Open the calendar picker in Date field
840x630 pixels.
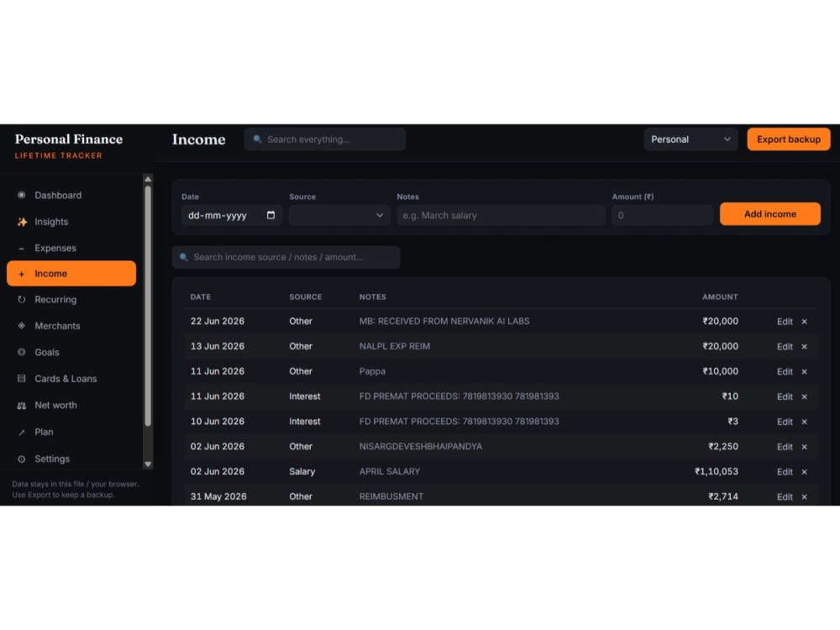270,215
